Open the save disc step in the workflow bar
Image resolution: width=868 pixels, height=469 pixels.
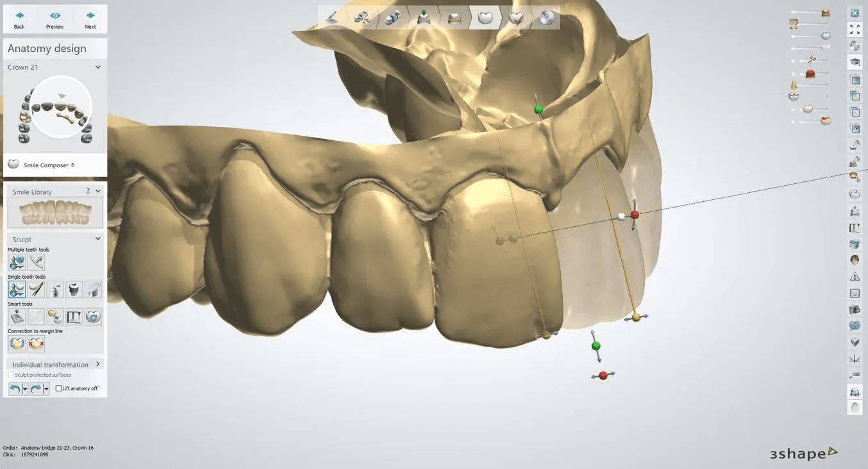pyautogui.click(x=547, y=18)
